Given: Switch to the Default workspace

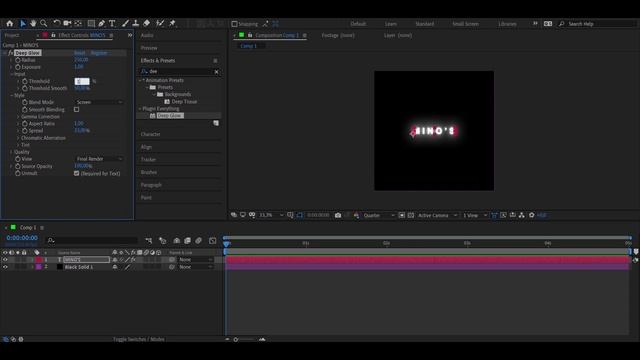Looking at the screenshot, I should point(358,24).
